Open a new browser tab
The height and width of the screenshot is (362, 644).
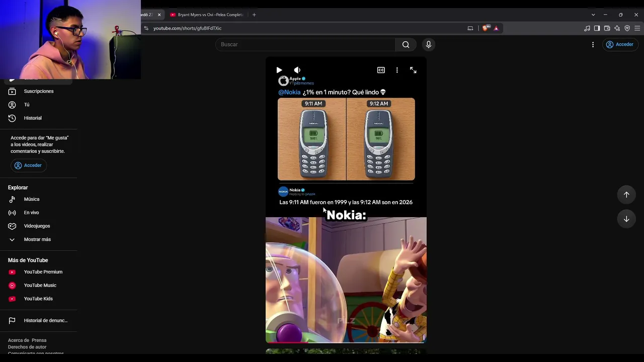click(254, 15)
